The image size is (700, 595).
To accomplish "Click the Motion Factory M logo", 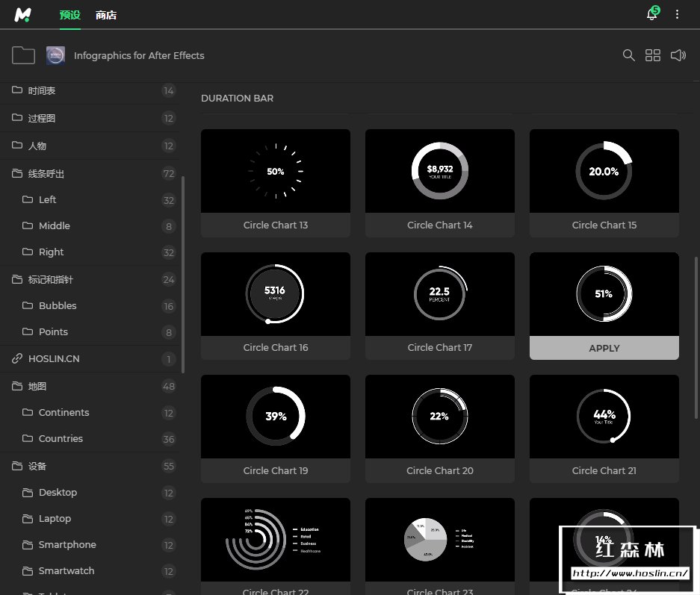I will tap(22, 15).
